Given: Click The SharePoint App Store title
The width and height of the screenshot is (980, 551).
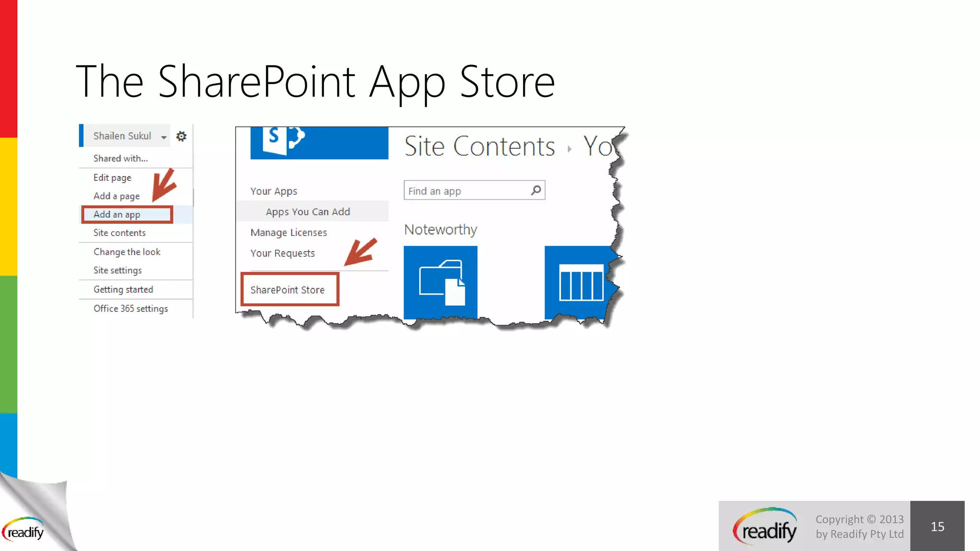Looking at the screenshot, I should (315, 82).
